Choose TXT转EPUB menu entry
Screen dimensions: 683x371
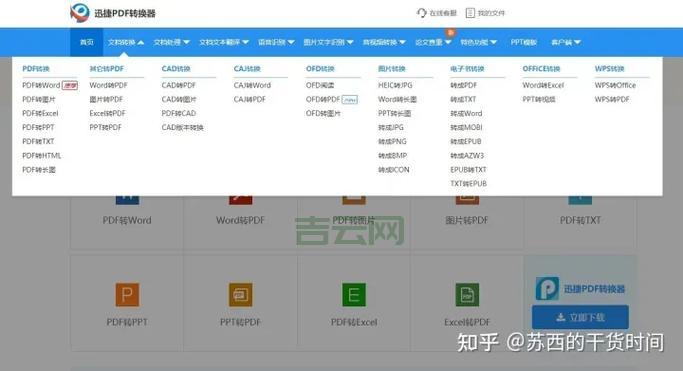pos(468,183)
